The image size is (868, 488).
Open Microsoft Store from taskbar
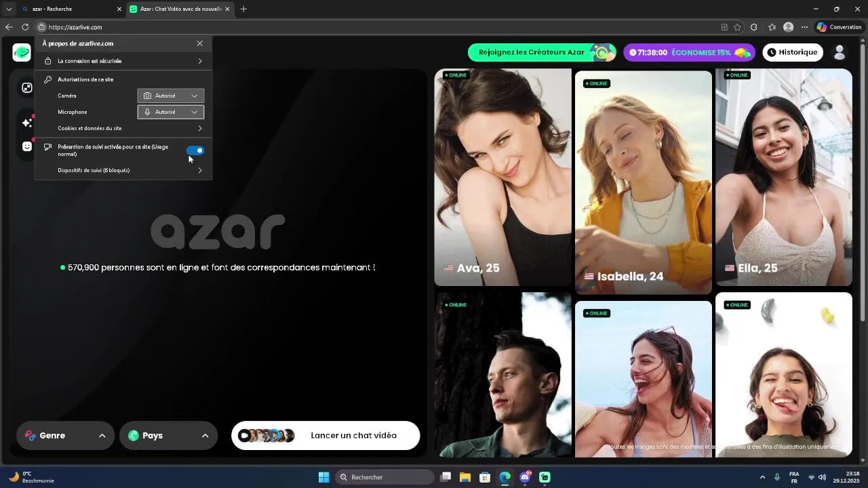pyautogui.click(x=485, y=477)
